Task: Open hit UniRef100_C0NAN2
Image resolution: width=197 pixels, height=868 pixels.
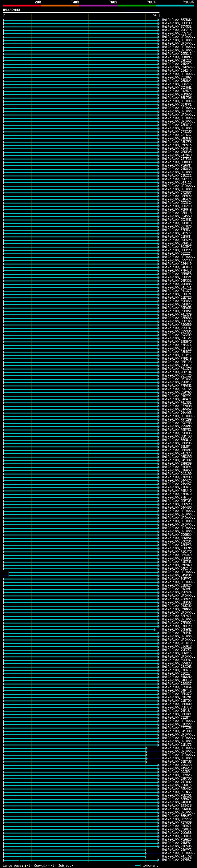Action: pos(177,629)
